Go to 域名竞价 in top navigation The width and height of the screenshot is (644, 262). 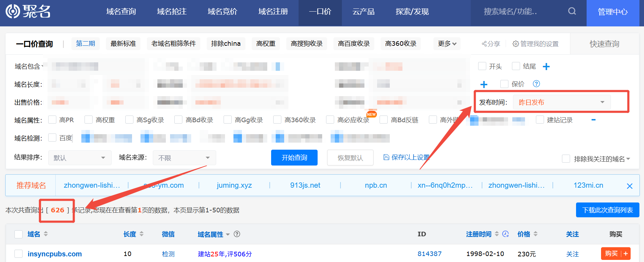point(223,12)
